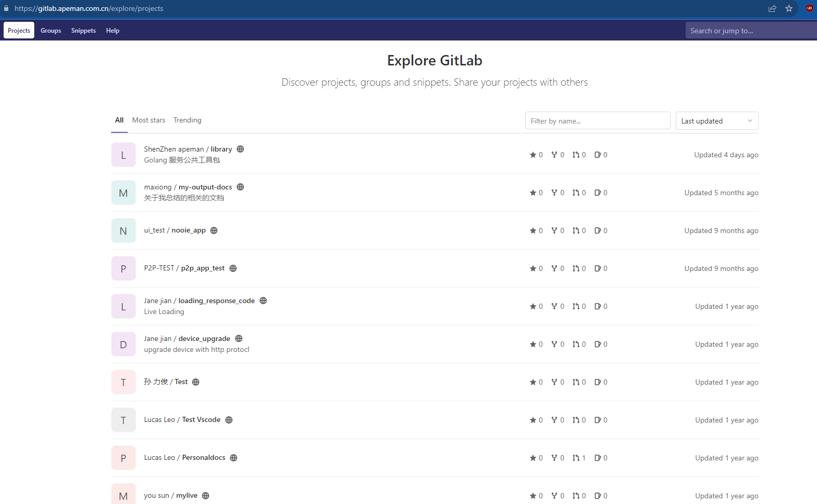Click the Search or jump to box
The image size is (817, 504).
751,31
